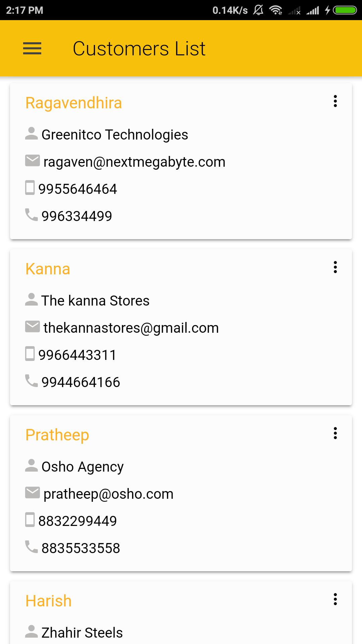The width and height of the screenshot is (362, 644).
Task: Open overflow menu for Ragavendhira
Action: coord(335,101)
